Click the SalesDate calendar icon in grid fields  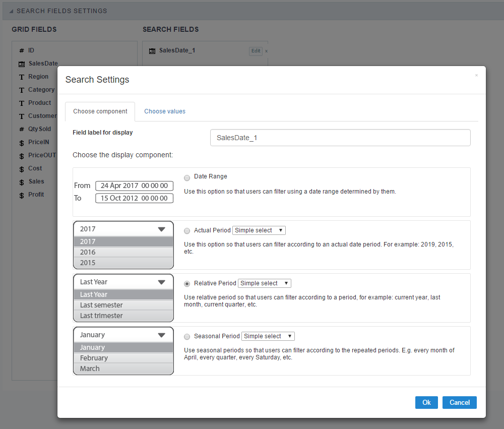[x=22, y=64]
